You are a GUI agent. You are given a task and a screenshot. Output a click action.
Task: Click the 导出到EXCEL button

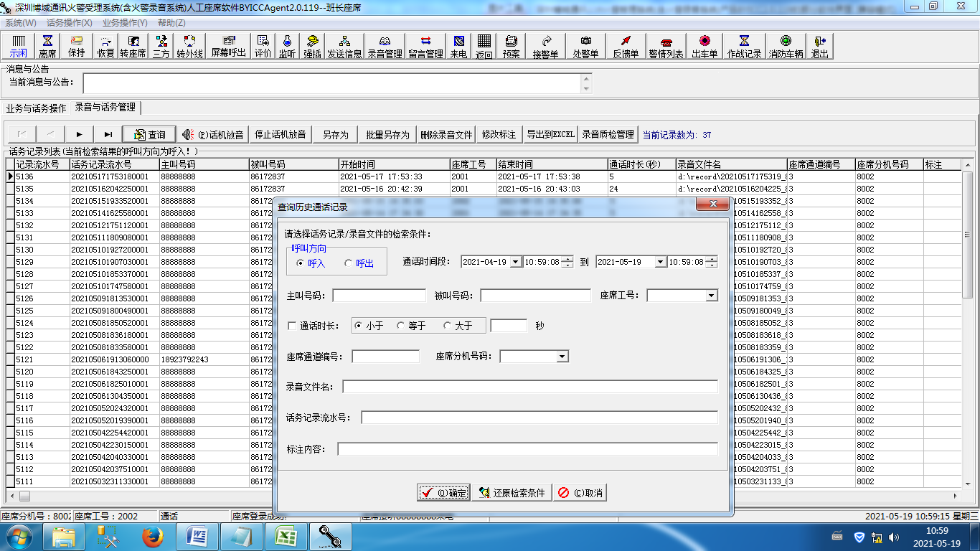(550, 134)
